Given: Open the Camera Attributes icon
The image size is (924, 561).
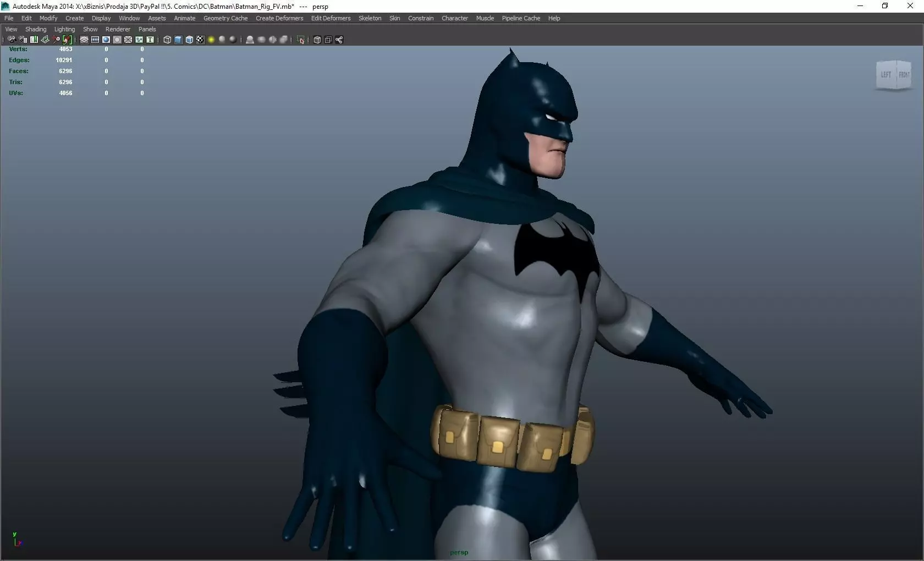Looking at the screenshot, I should click(23, 40).
